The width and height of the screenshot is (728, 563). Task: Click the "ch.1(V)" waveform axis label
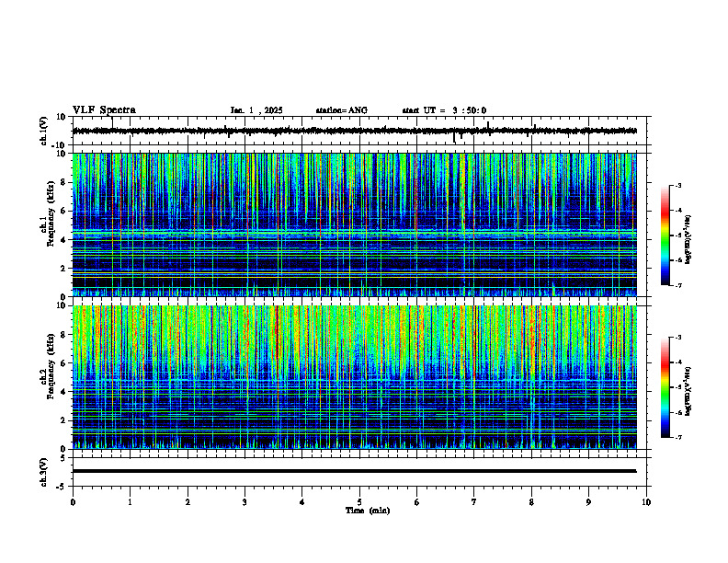(x=43, y=131)
